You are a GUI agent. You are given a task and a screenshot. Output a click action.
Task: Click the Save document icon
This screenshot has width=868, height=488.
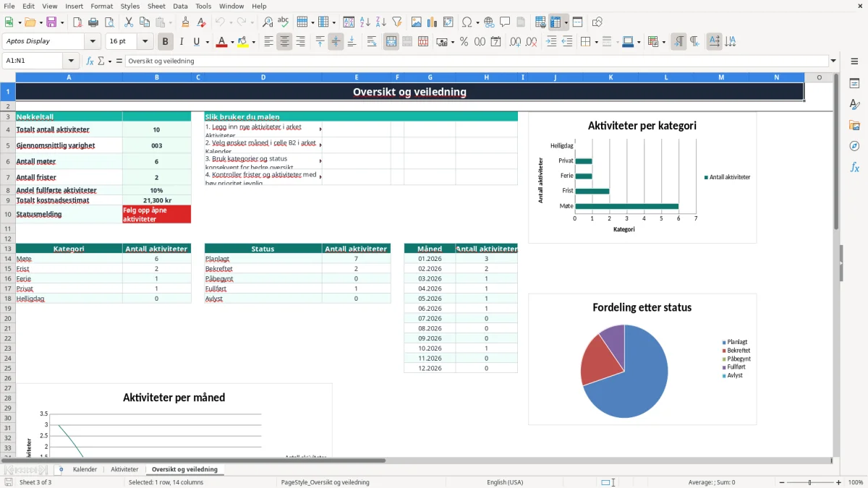pyautogui.click(x=51, y=22)
